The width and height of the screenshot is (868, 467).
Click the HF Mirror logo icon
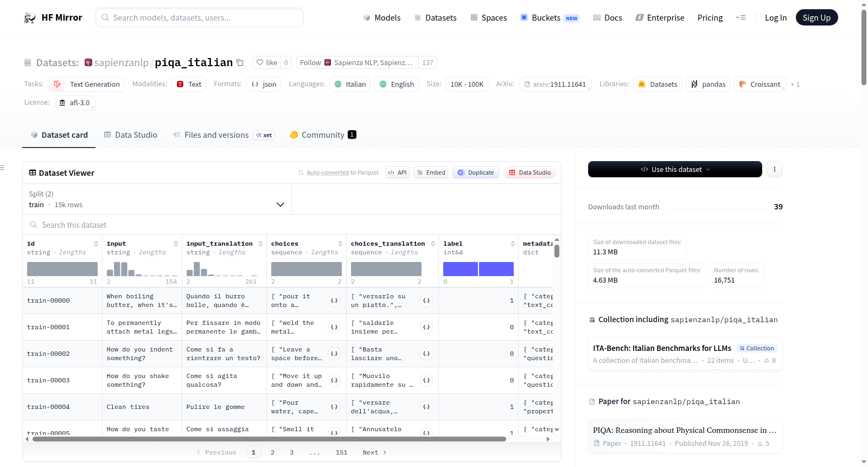30,18
